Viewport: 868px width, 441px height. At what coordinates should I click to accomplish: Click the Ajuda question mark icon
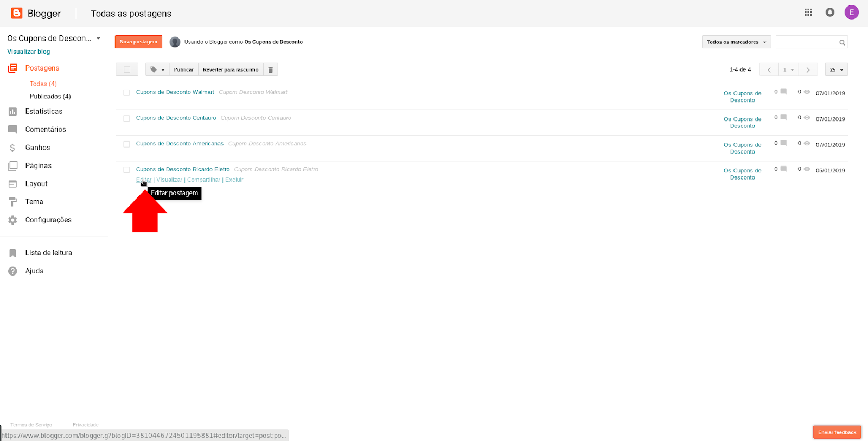click(12, 271)
